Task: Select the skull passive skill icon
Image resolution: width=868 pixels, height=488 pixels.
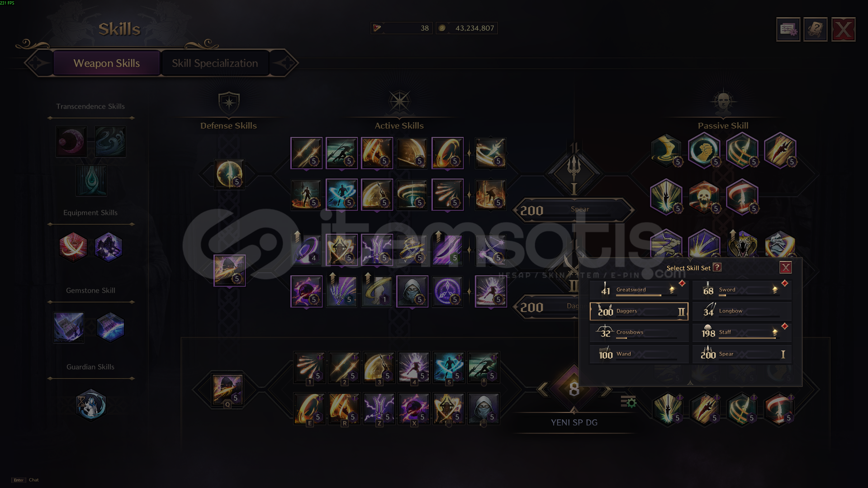Action: [704, 197]
